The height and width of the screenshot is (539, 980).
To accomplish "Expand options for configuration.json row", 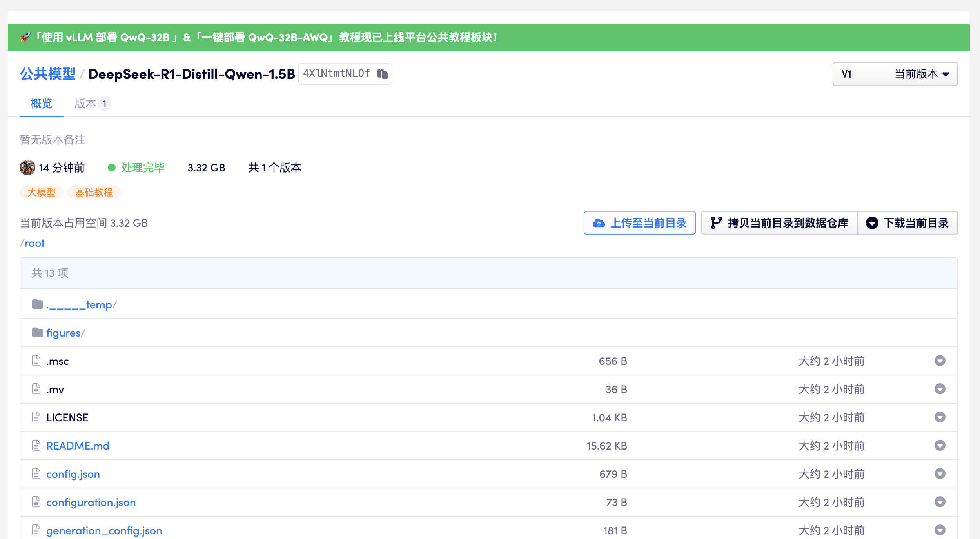I will [940, 502].
